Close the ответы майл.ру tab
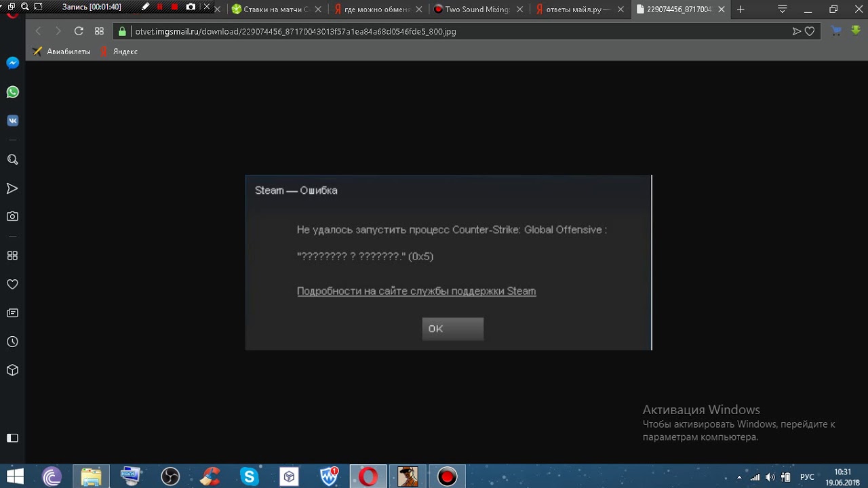 (620, 9)
